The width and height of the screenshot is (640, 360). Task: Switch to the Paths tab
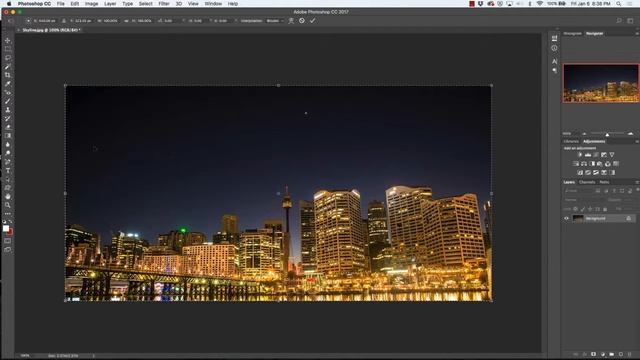(604, 182)
